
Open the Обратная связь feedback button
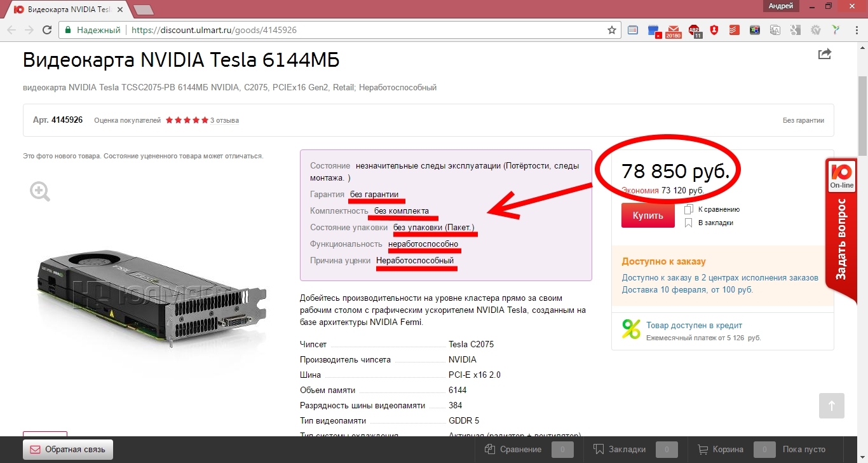point(68,450)
